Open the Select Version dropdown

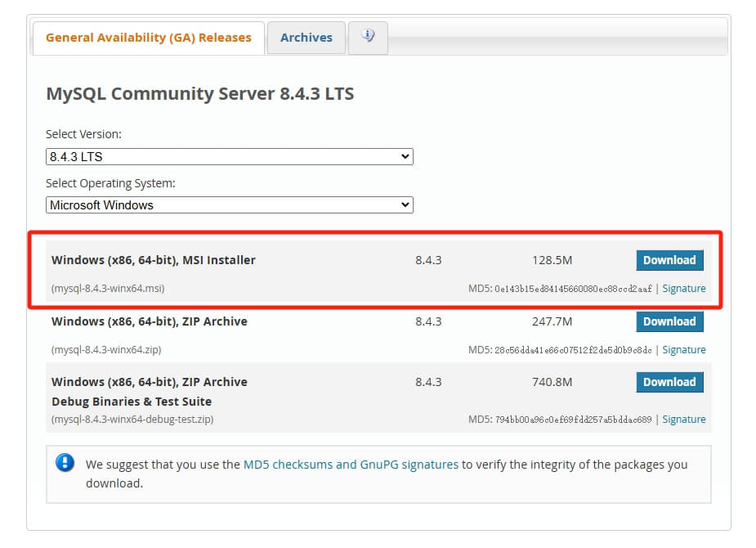click(x=230, y=157)
